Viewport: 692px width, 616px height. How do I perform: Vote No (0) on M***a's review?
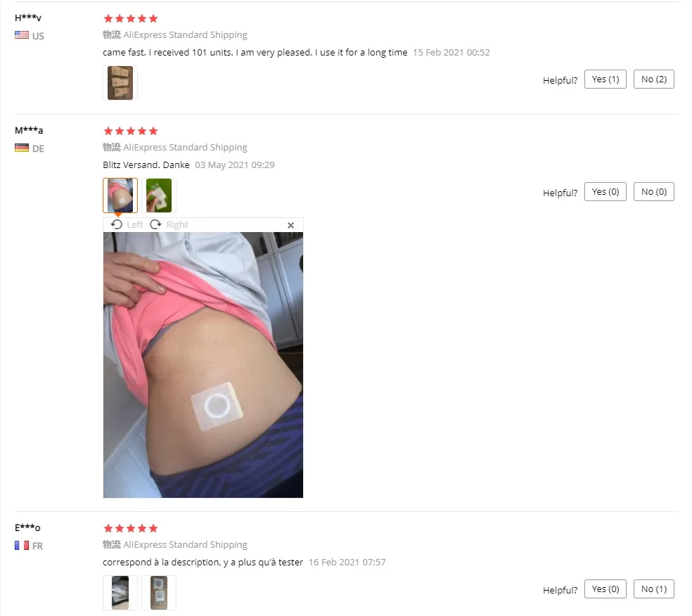[x=653, y=191]
